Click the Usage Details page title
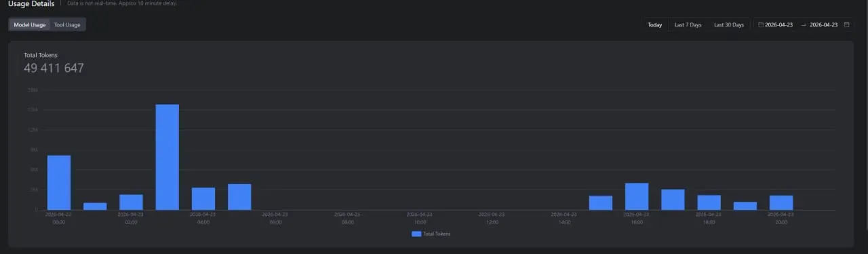This screenshot has width=868, height=254. tap(31, 3)
